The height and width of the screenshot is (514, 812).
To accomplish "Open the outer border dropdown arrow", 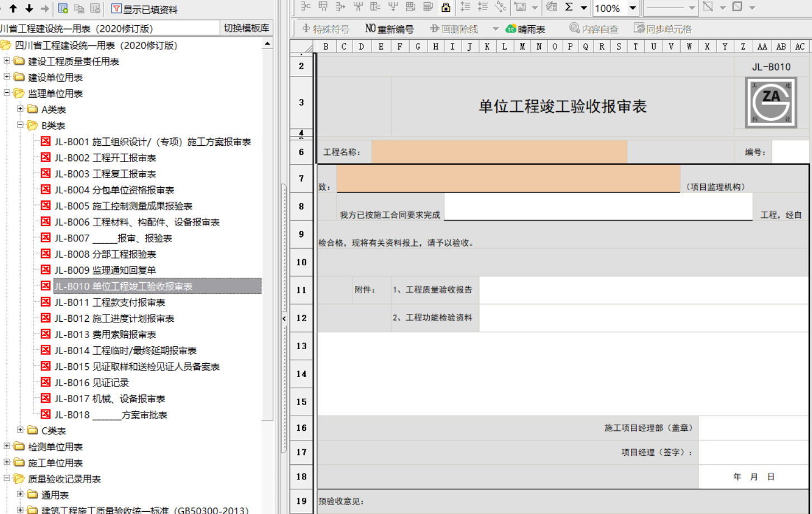I will click(x=752, y=8).
